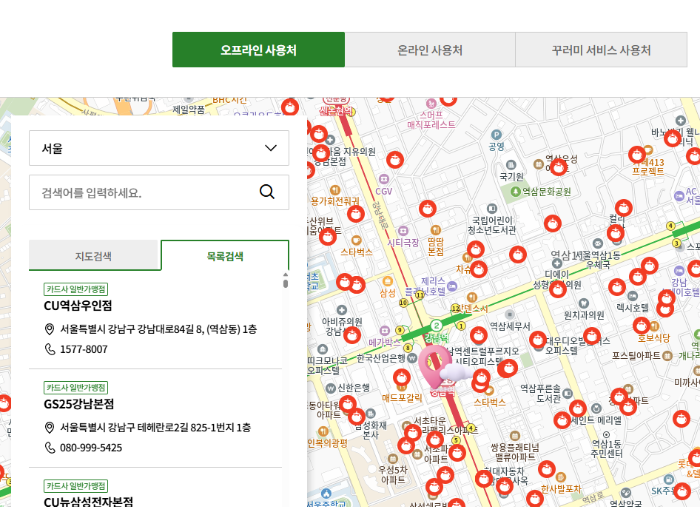Click the red store marker by 성형외과
Viewport: 700px width, 507px height.
(558, 290)
